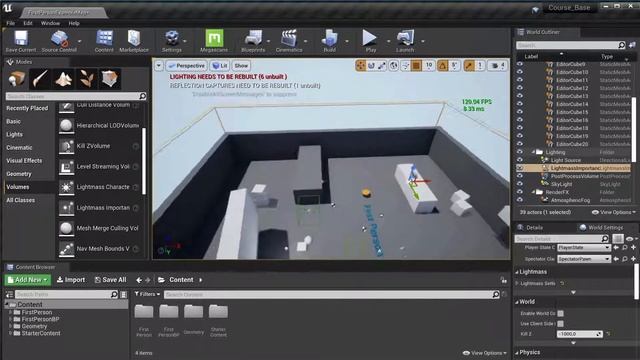Screen dimensions: 640x360
Task: Select the scale gizmo icon in viewport
Action: pyautogui.click(x=382, y=66)
